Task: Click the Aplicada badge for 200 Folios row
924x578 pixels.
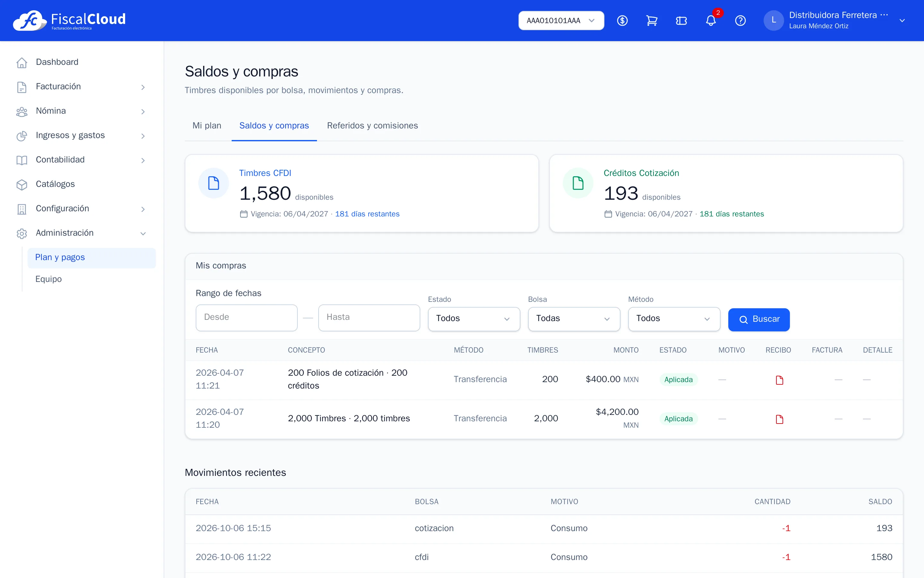Action: coord(678,380)
